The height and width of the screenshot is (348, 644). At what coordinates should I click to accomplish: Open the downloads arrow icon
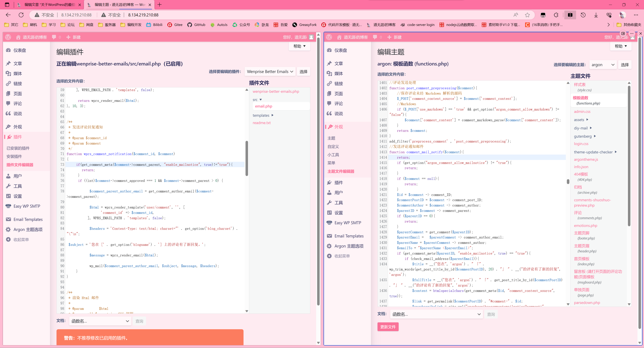(596, 15)
